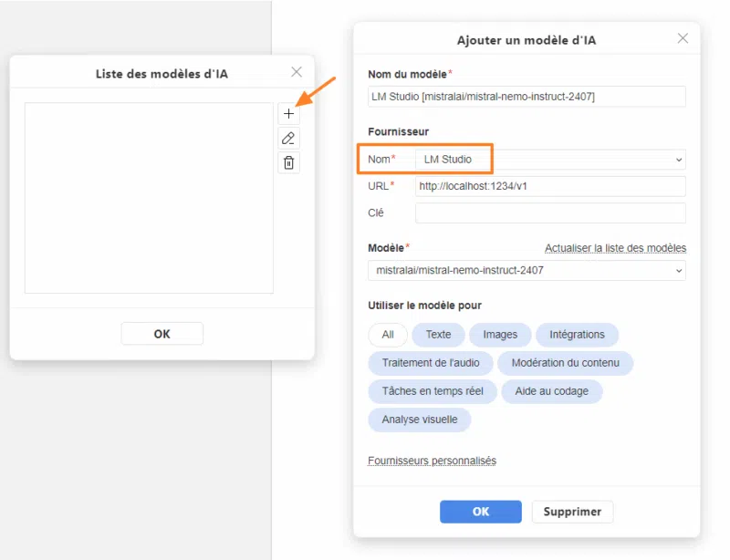Click the plus icon to add model

coord(288,114)
